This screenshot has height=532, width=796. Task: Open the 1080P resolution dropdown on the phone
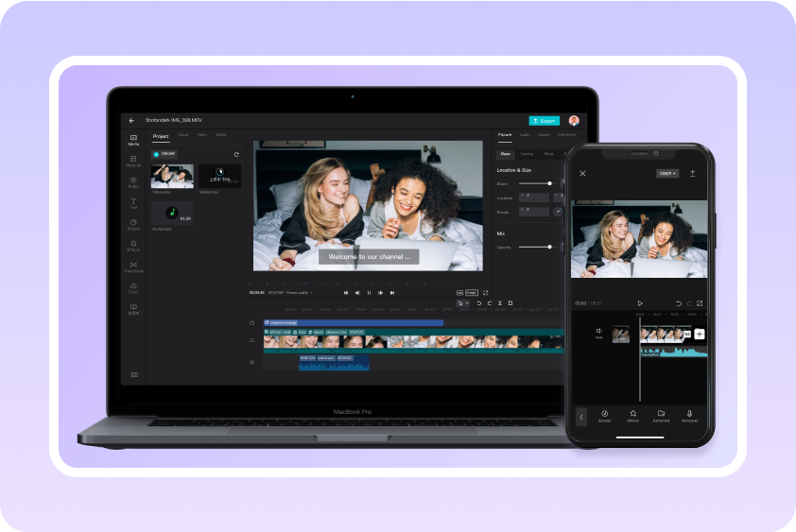point(667,174)
